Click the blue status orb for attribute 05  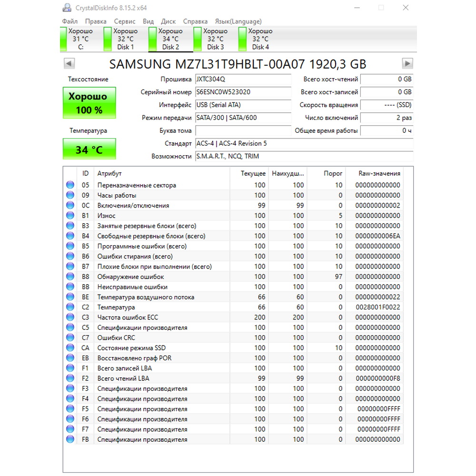(x=70, y=185)
